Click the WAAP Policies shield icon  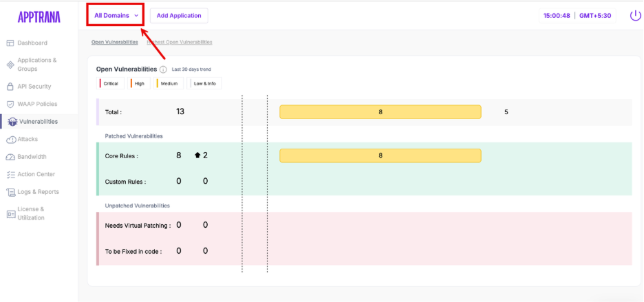coord(10,105)
